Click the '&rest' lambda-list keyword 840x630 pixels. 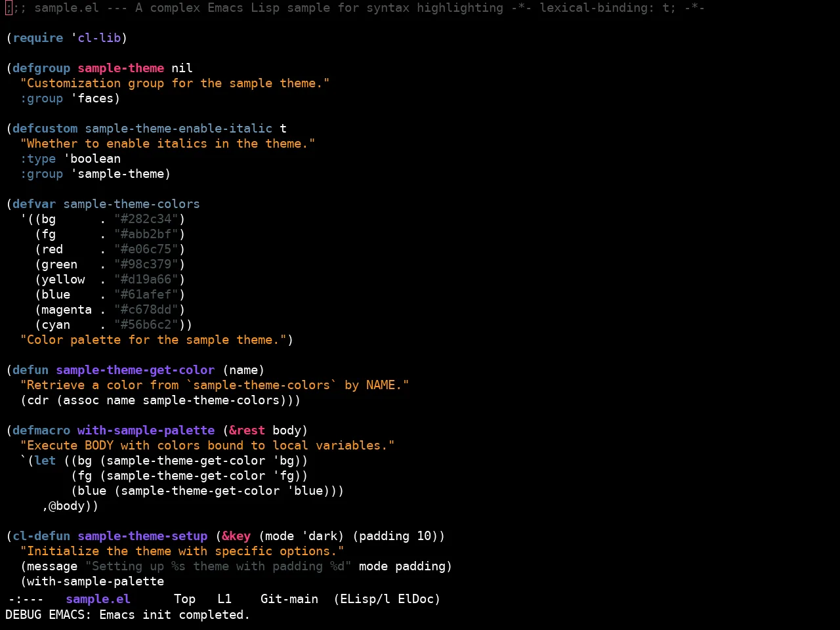click(247, 430)
